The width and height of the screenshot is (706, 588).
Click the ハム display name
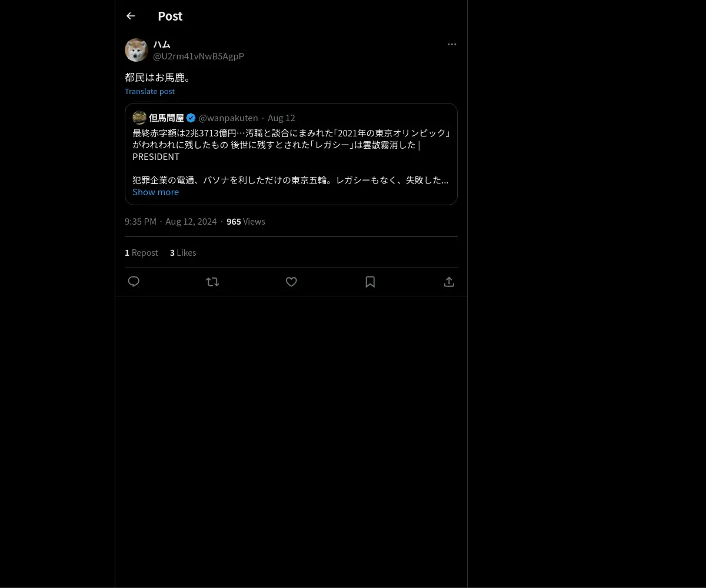[x=162, y=44]
